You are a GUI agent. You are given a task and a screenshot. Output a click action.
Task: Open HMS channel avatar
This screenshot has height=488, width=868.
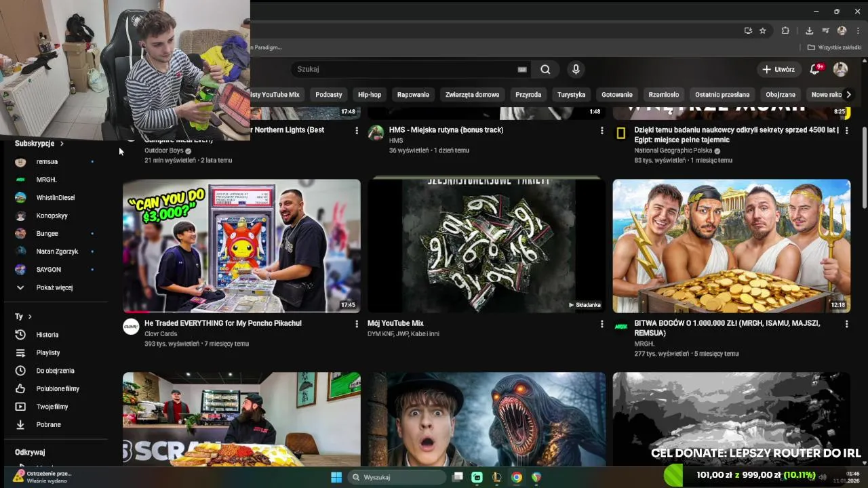[376, 133]
